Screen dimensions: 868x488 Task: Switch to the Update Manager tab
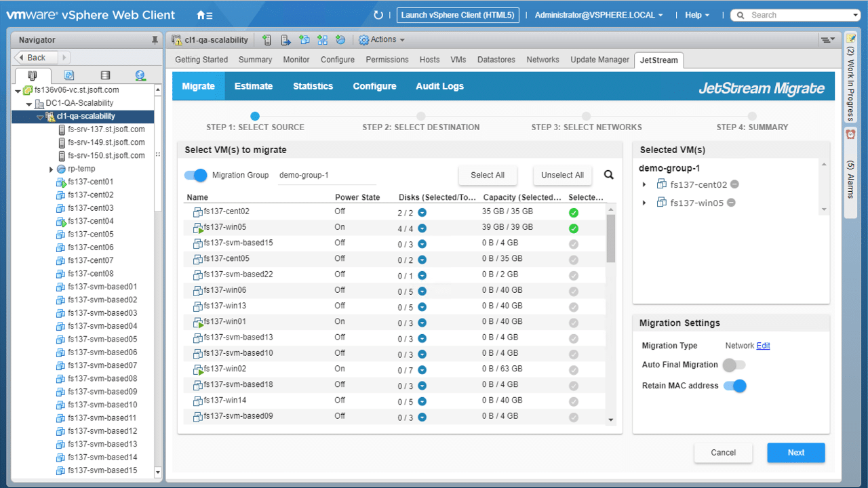coord(600,60)
